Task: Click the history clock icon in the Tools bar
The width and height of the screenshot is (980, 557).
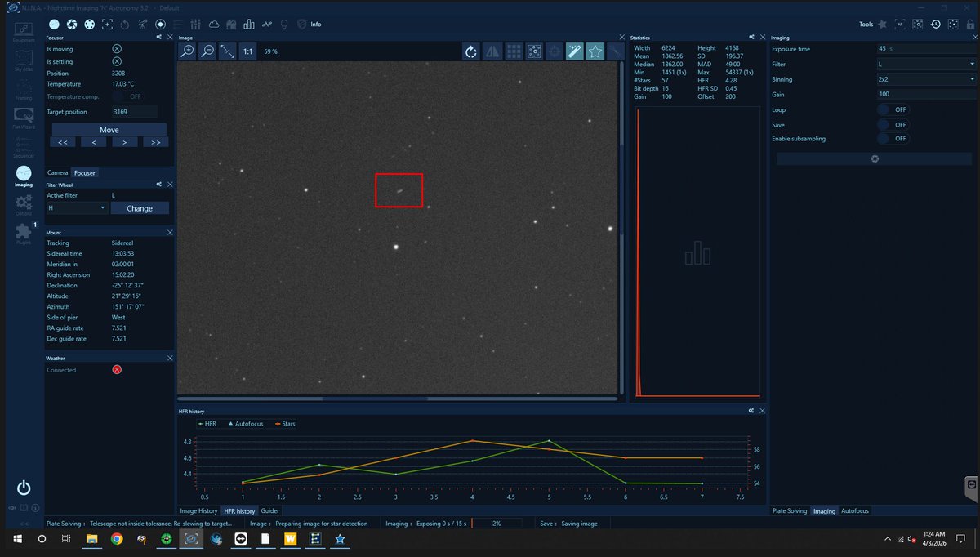Action: pos(935,25)
